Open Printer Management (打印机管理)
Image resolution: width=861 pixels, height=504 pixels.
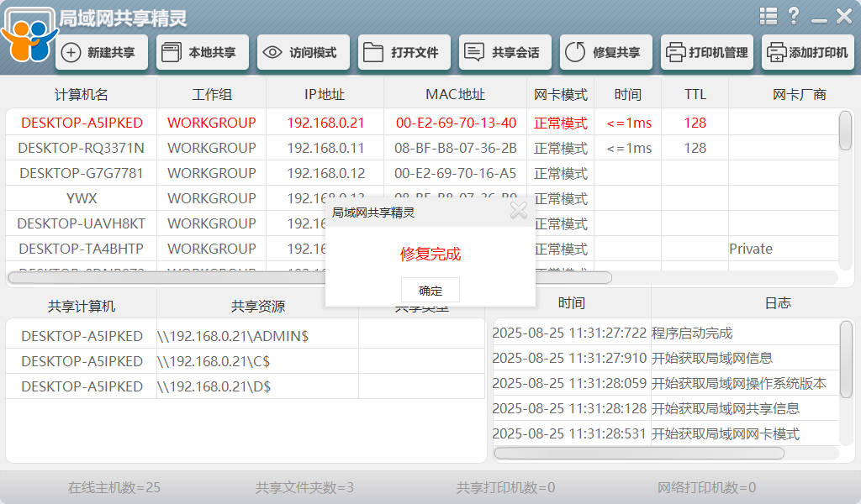click(x=706, y=52)
